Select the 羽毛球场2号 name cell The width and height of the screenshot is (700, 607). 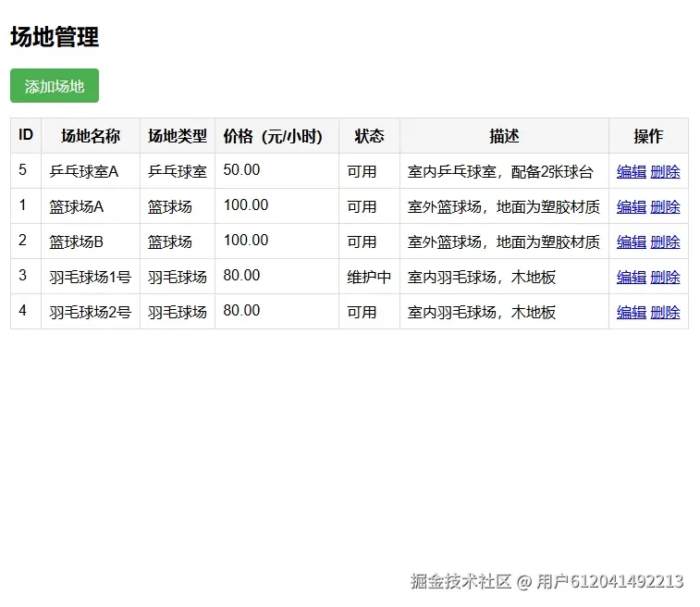click(91, 312)
